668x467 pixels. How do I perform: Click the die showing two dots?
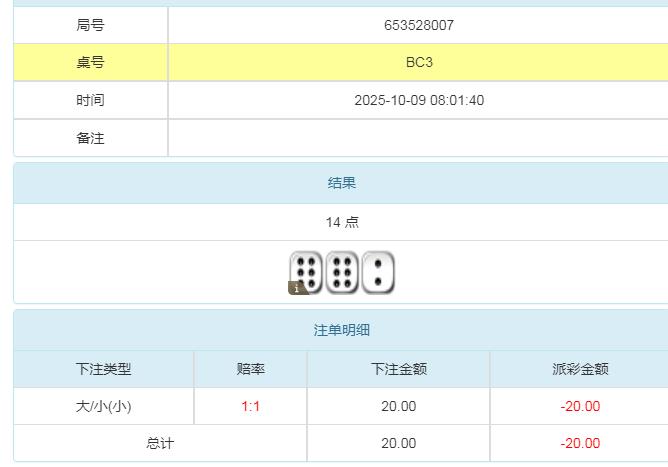coord(378,272)
